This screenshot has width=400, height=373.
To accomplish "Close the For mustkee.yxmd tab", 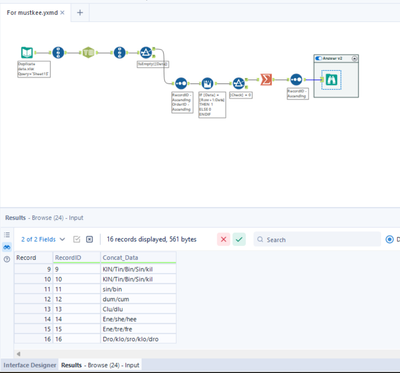I will point(62,13).
